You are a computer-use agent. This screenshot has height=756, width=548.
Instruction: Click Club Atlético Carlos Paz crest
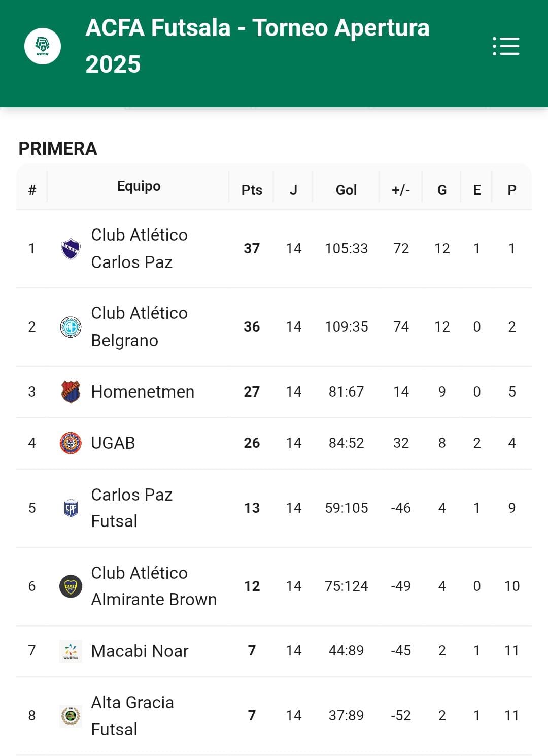(71, 249)
